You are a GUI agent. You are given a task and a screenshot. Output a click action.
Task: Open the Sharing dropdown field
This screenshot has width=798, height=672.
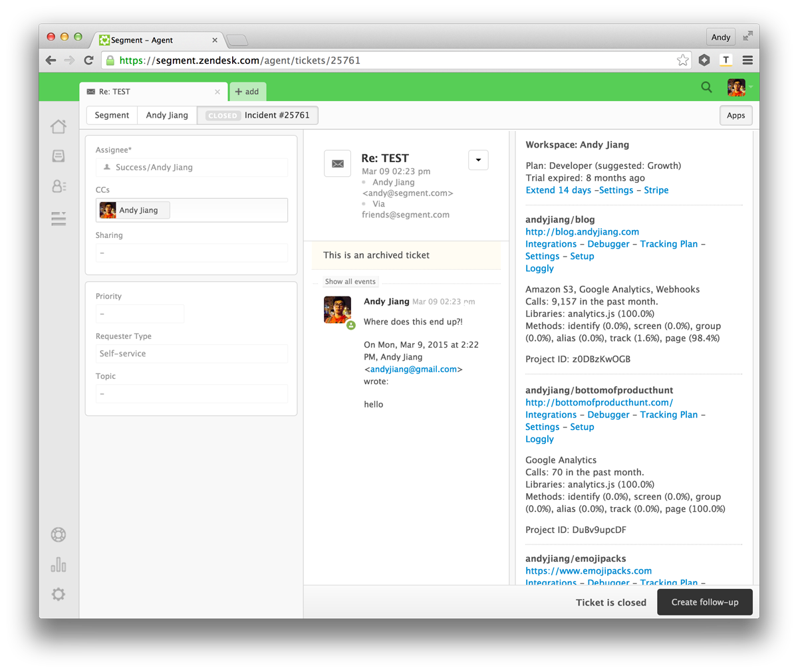point(192,253)
